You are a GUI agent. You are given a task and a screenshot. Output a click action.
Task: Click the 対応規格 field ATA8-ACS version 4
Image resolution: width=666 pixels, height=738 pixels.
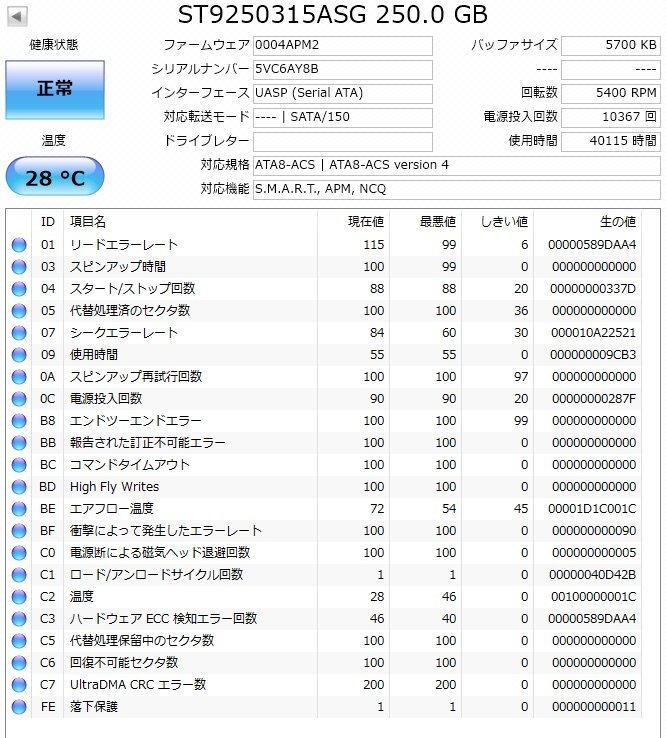pyautogui.click(x=457, y=166)
